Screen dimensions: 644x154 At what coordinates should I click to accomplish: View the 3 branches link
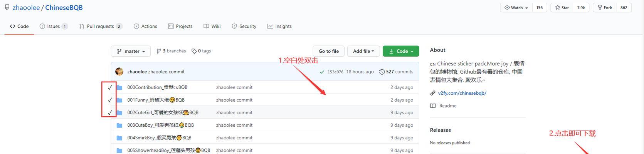click(171, 51)
